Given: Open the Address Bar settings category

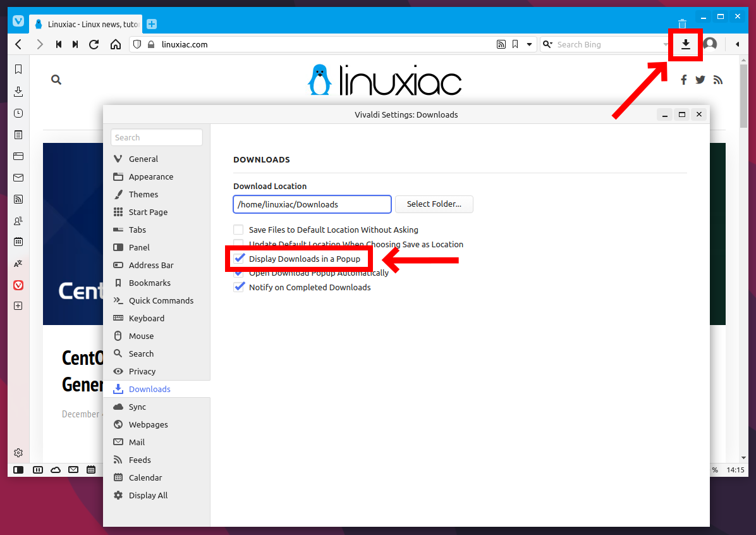Looking at the screenshot, I should pos(157,265).
